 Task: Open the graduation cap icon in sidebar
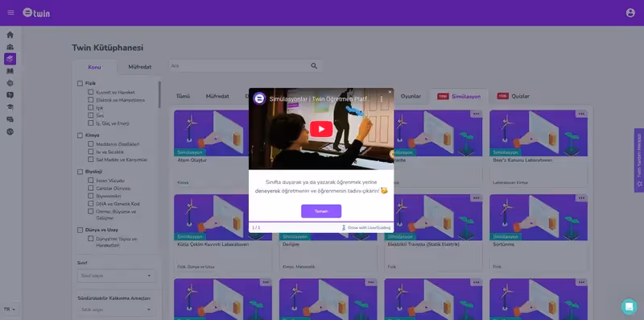pos(10,107)
